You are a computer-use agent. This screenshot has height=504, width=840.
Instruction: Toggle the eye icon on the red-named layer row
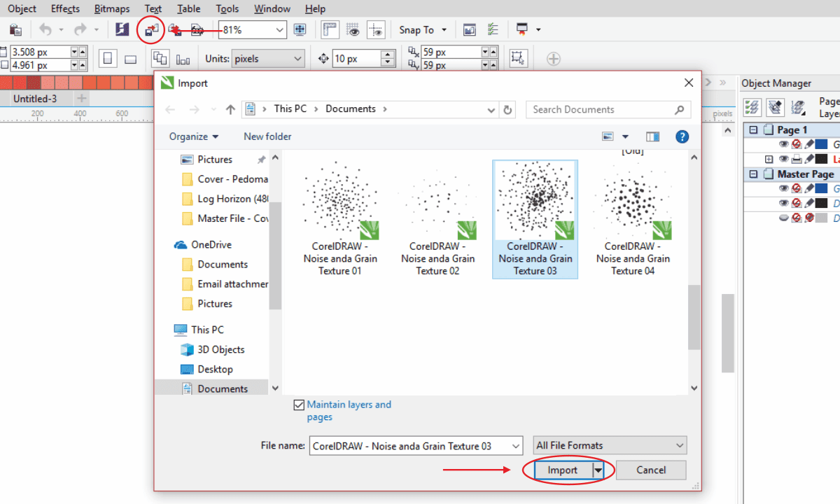click(784, 159)
